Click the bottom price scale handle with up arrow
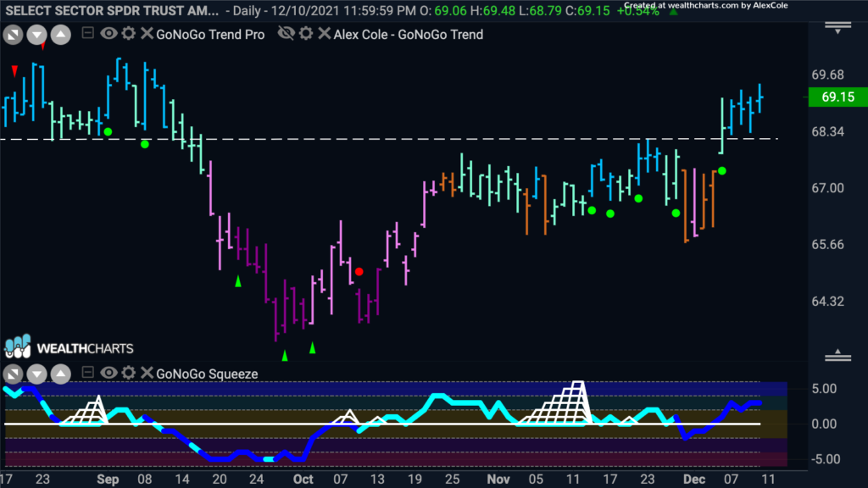 tap(837, 355)
